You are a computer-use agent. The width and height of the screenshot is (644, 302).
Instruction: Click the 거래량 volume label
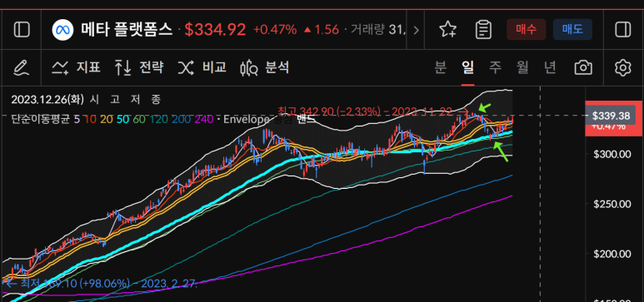click(x=367, y=30)
